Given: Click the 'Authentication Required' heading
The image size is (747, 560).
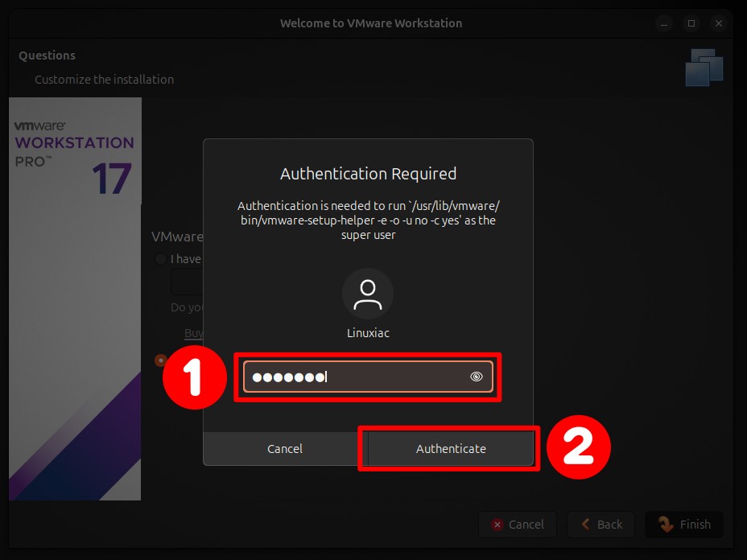Looking at the screenshot, I should click(x=368, y=174).
